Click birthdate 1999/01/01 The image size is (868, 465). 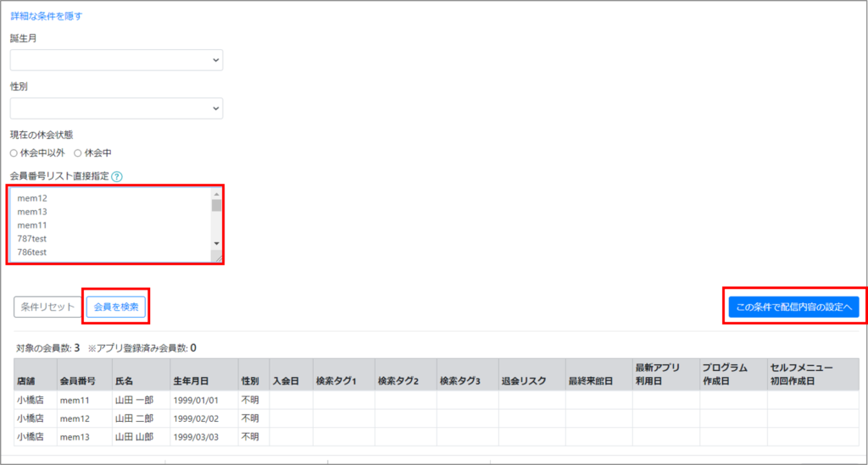196,401
